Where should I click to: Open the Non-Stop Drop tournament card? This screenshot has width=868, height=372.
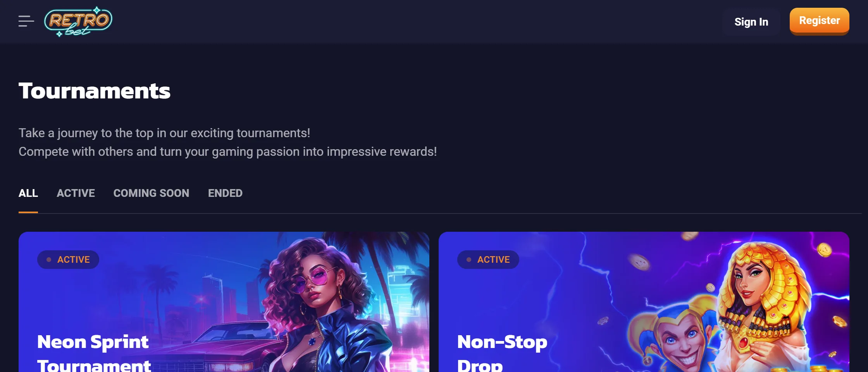coord(644,302)
